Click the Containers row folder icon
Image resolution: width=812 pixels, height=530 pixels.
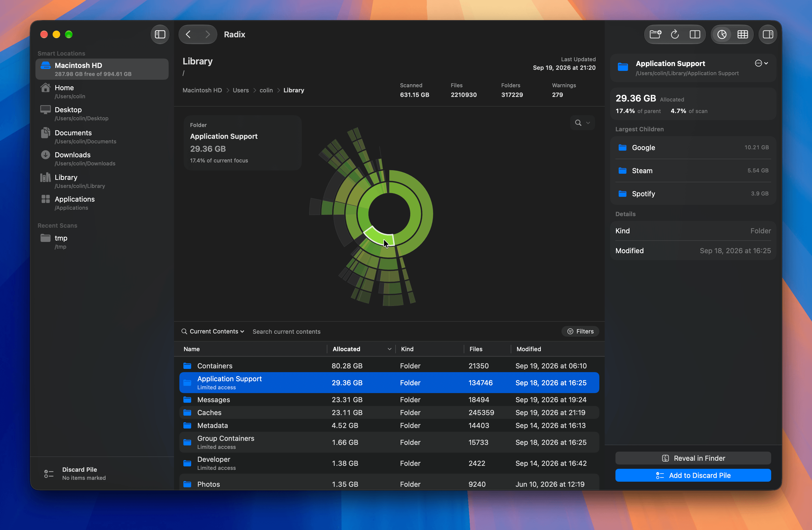187,366
